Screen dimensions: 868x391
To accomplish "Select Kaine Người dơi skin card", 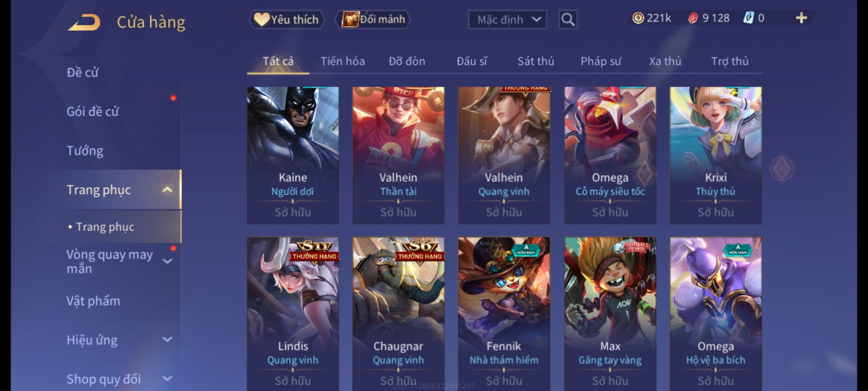I will (x=293, y=155).
